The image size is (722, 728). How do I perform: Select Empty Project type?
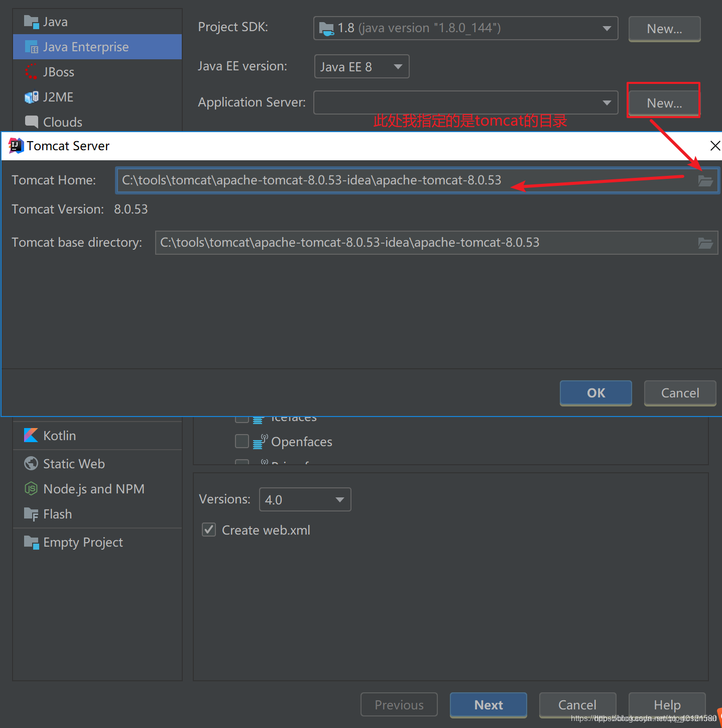pos(97,542)
